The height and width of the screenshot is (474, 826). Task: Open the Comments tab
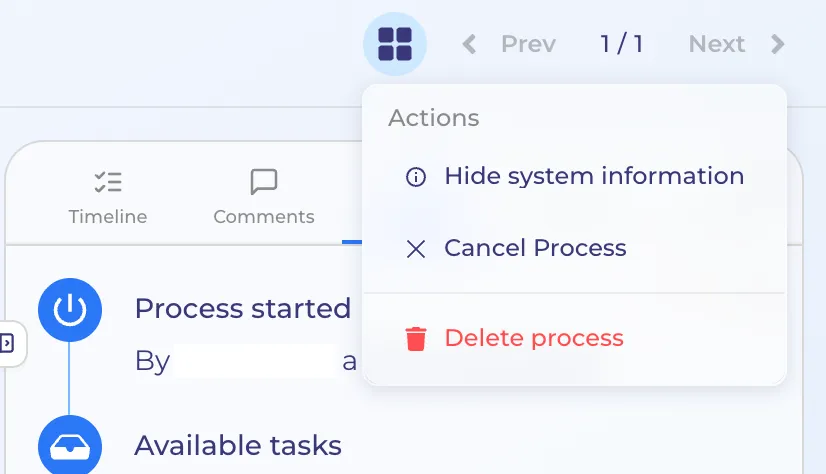[x=264, y=198]
